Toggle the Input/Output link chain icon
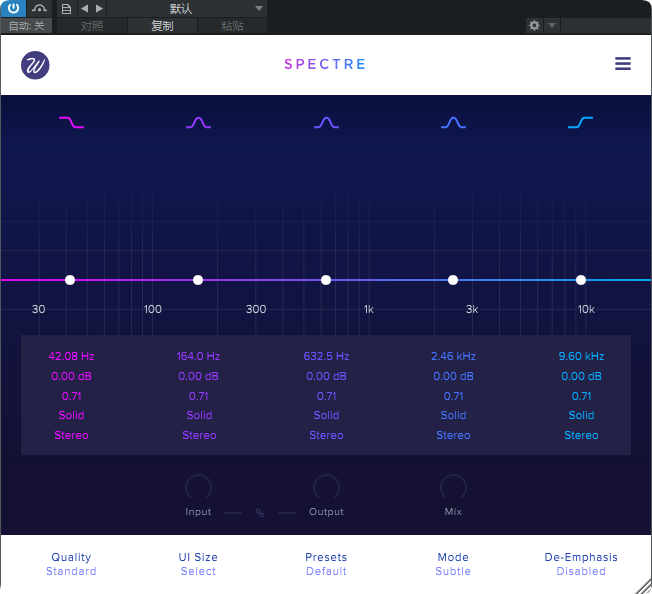The height and width of the screenshot is (594, 652). coord(260,513)
